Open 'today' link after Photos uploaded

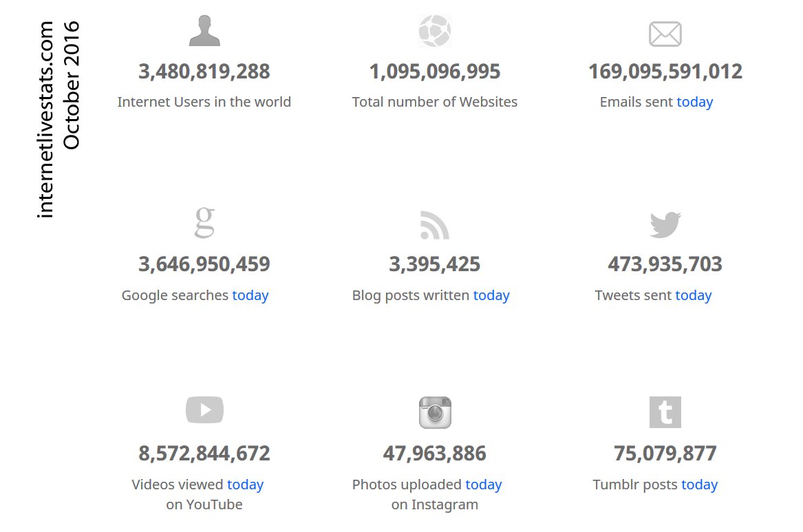click(484, 485)
